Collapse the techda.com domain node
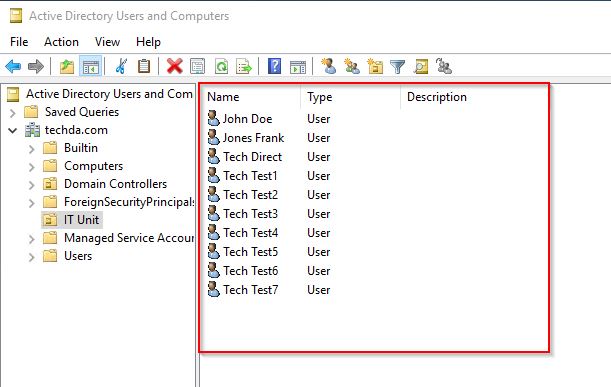 coord(12,131)
